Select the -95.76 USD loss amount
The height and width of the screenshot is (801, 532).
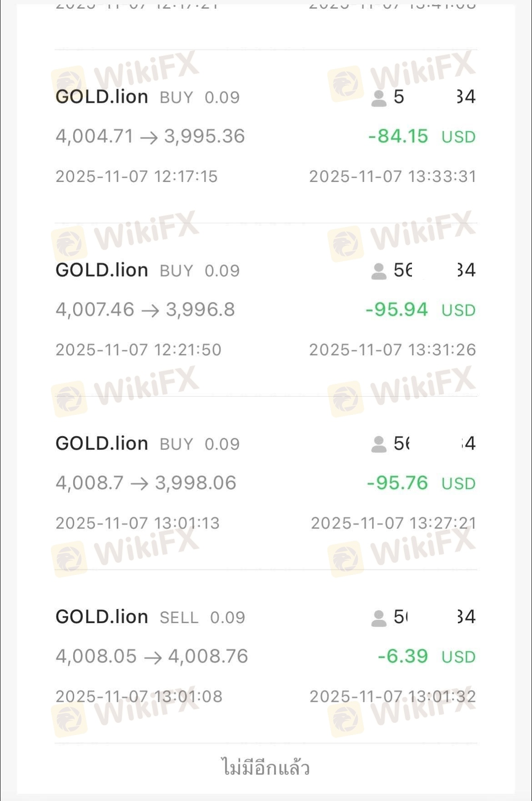pyautogui.click(x=397, y=483)
